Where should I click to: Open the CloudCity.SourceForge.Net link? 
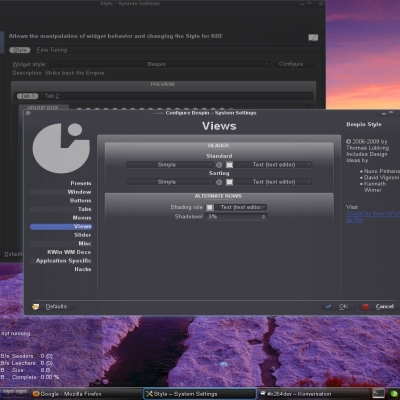coord(372,217)
